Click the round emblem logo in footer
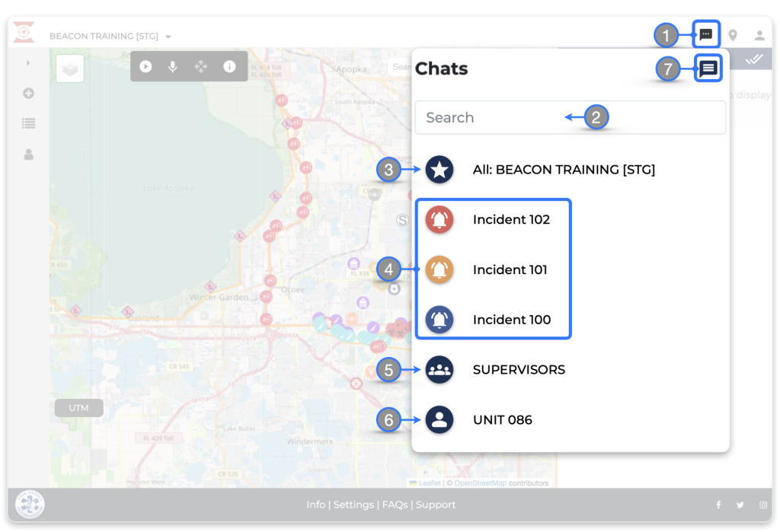 [x=30, y=504]
